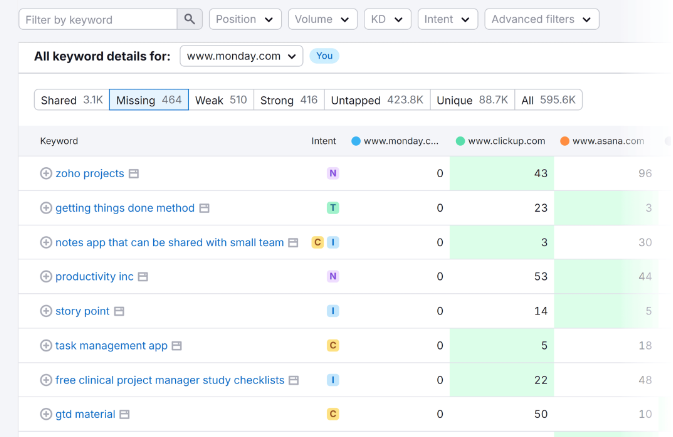
Task: Expand the Volume filter dropdown
Action: point(322,19)
